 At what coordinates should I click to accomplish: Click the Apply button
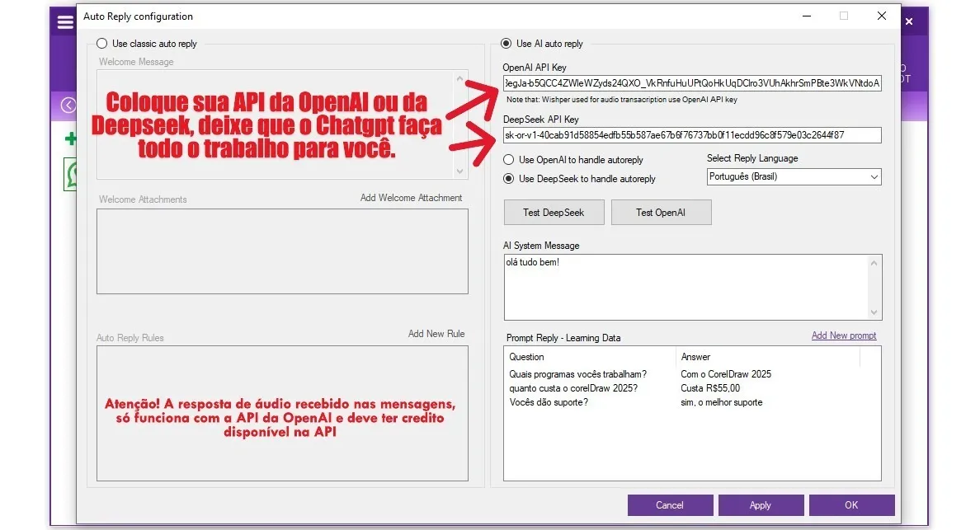coord(760,505)
